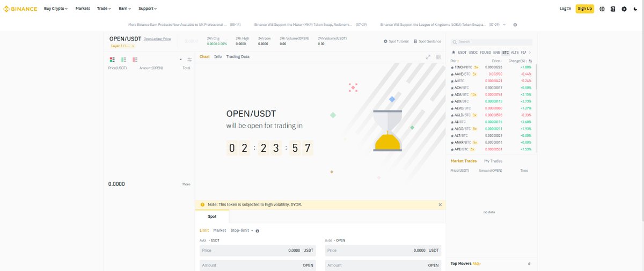Open order book settings sliders icon
Screen dimensions: 644x271
pyautogui.click(x=189, y=60)
